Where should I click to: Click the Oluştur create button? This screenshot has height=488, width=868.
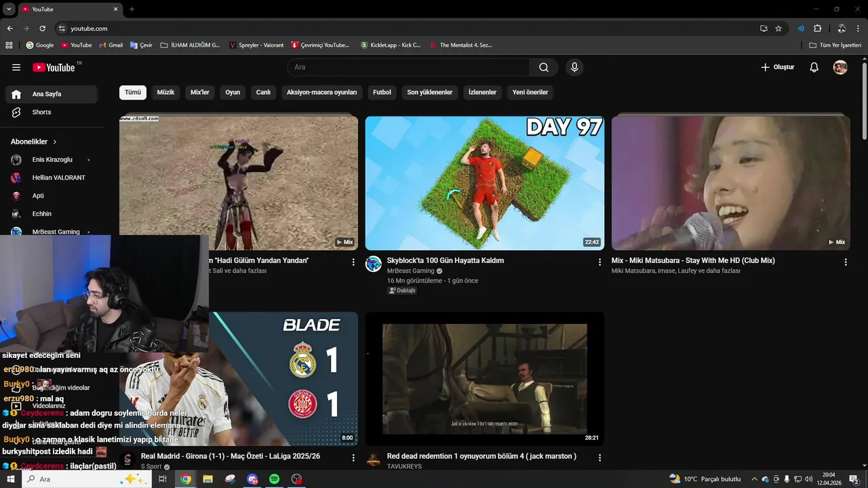777,67
